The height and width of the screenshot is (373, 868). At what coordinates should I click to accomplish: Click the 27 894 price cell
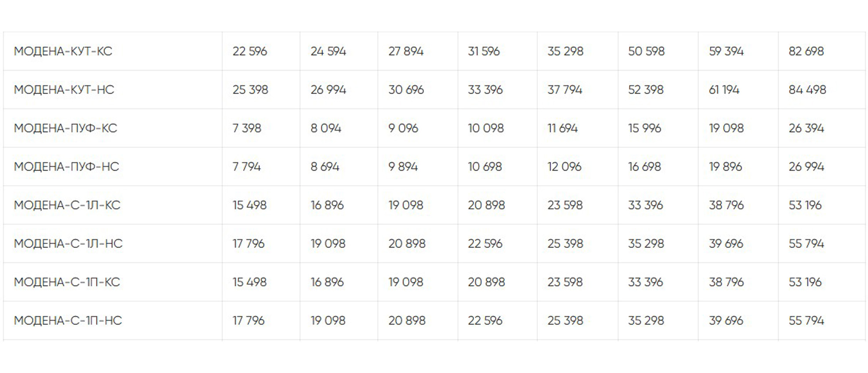click(x=405, y=51)
